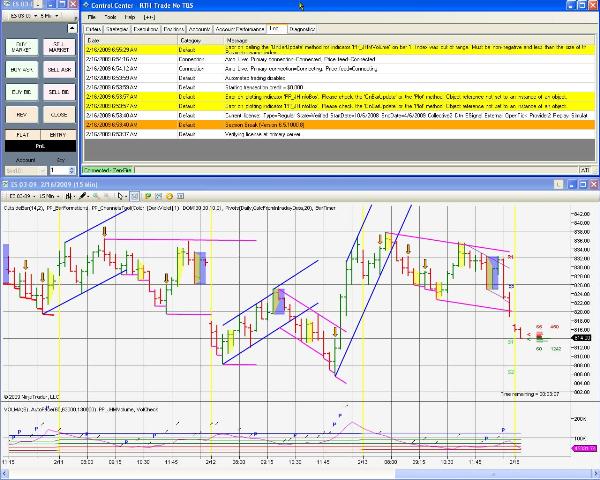Screen dimensions: 600x480
Task: Click the SELL MARKET button
Action: click(59, 47)
